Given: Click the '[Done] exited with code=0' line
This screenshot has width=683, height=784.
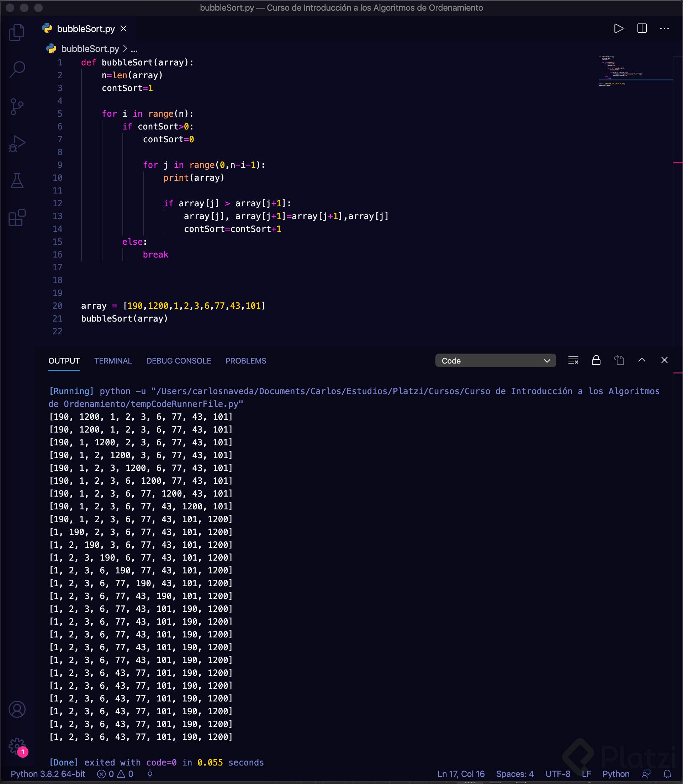Looking at the screenshot, I should (156, 762).
